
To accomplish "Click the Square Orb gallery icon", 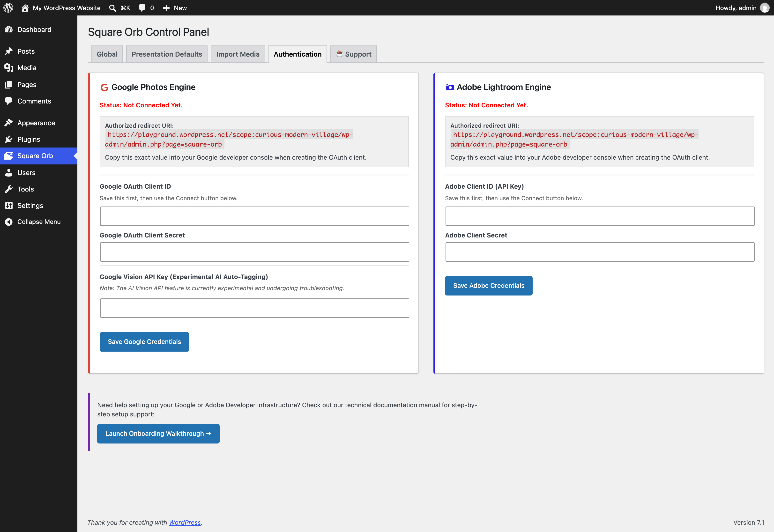I will click(x=9, y=156).
